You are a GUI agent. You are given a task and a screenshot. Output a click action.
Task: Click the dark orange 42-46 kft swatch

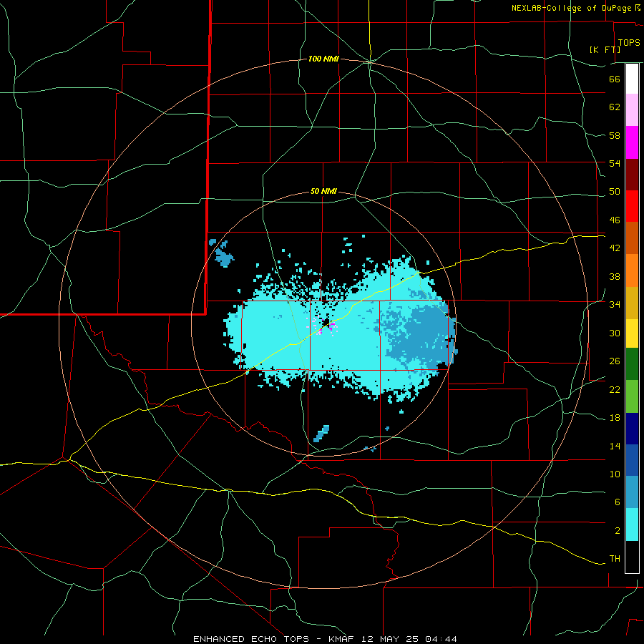tap(632, 238)
